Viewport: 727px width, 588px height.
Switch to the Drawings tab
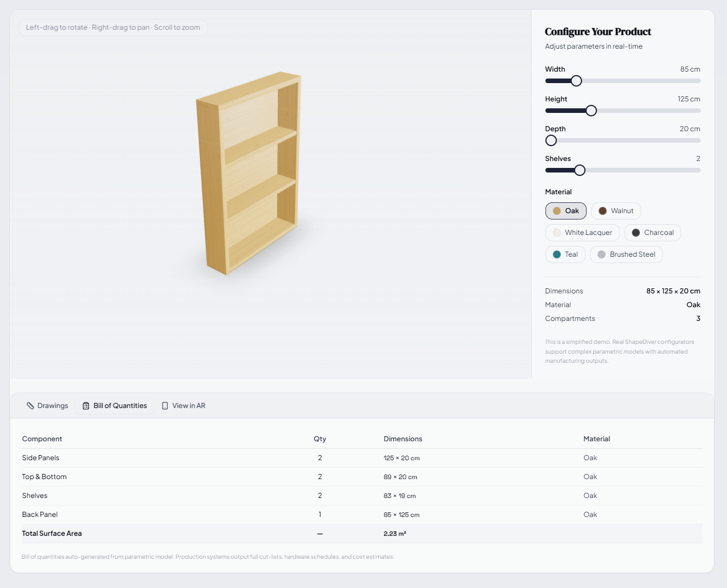[48, 405]
